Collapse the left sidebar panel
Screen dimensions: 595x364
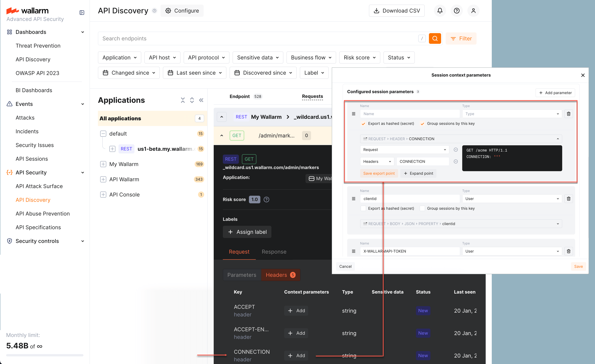click(x=82, y=13)
